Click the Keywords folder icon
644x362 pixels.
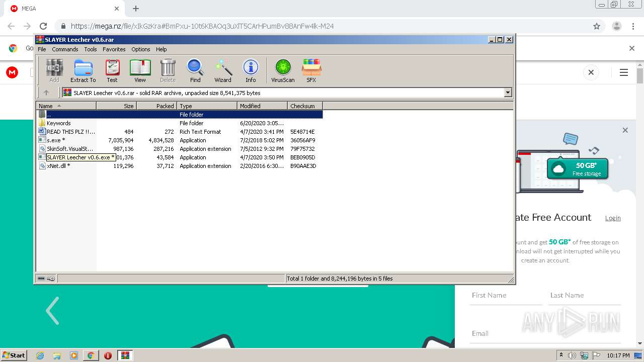coord(42,123)
